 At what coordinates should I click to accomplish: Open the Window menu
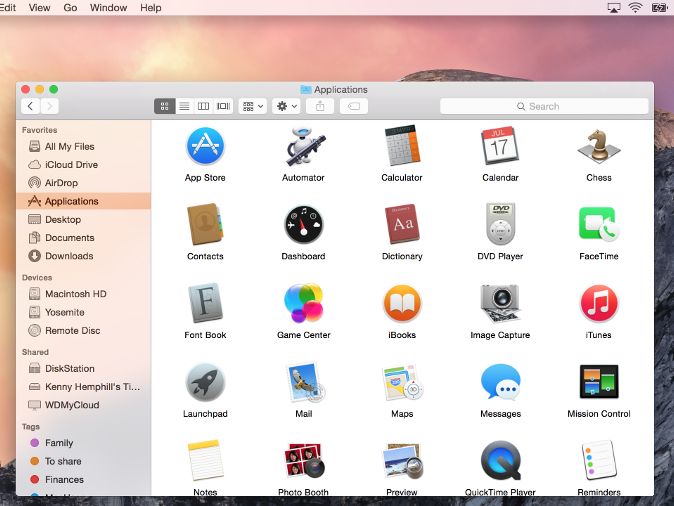coord(108,8)
